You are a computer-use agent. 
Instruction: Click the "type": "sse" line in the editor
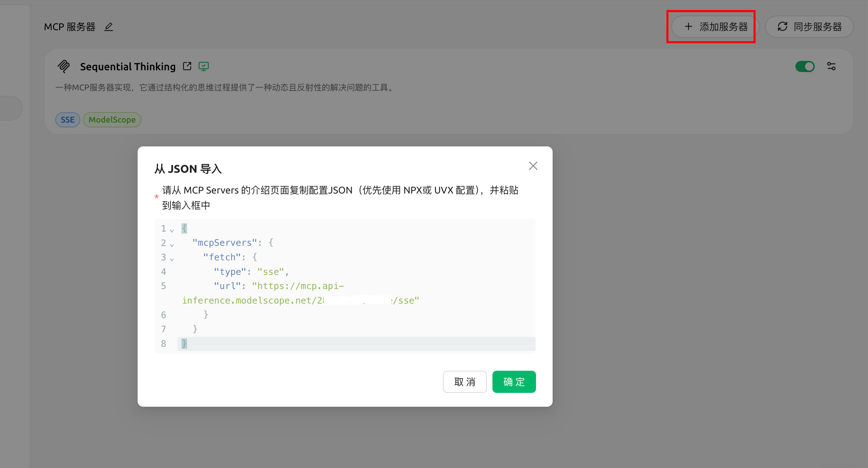(251, 272)
